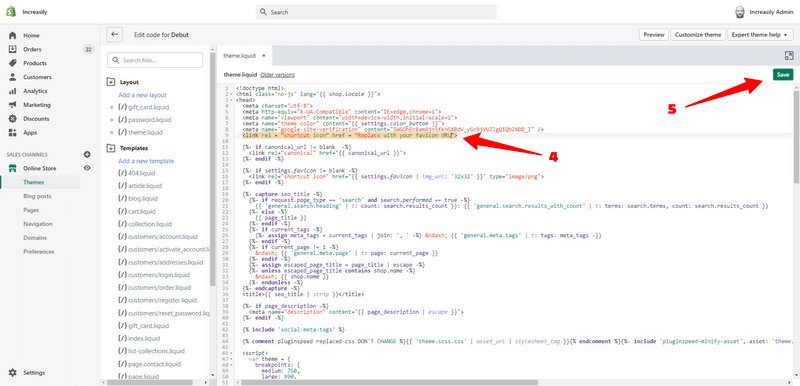Open Pages under Online Store

(x=31, y=210)
